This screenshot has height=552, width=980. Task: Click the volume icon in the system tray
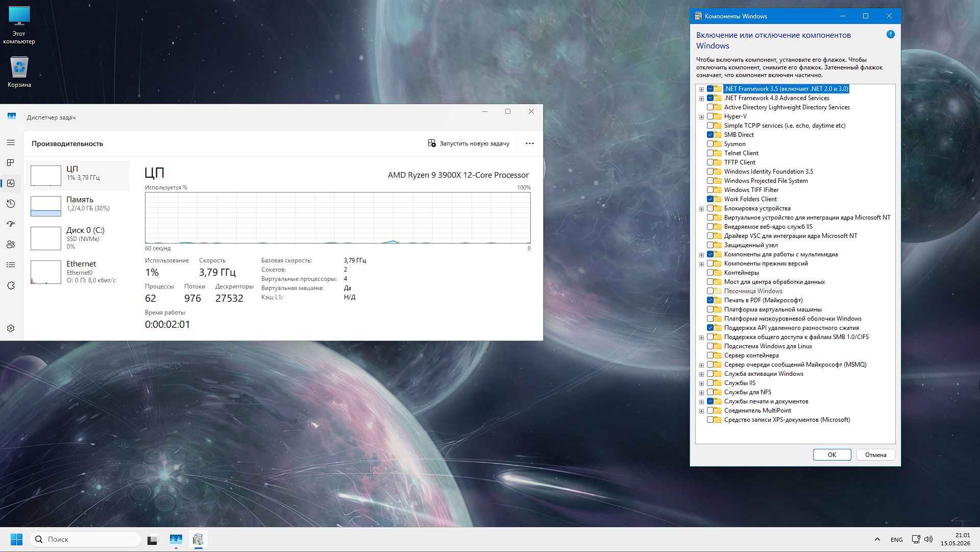pyautogui.click(x=928, y=539)
